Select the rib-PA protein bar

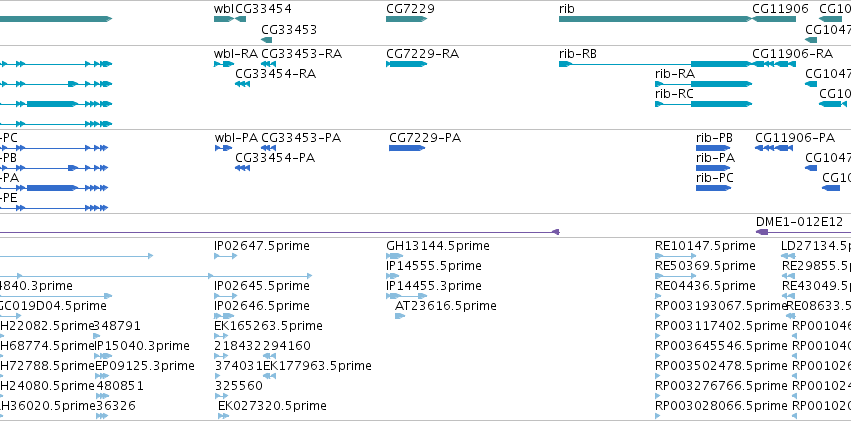tap(713, 168)
